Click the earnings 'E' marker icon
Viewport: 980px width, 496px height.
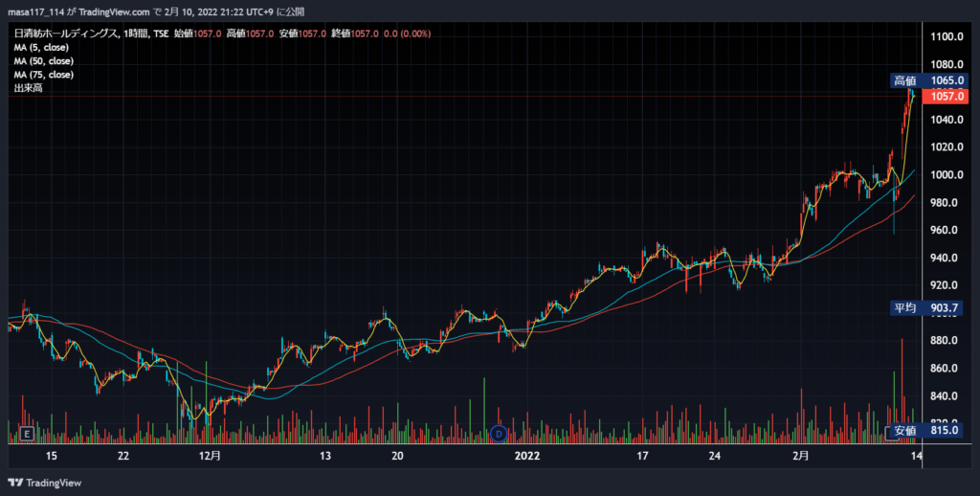point(27,433)
